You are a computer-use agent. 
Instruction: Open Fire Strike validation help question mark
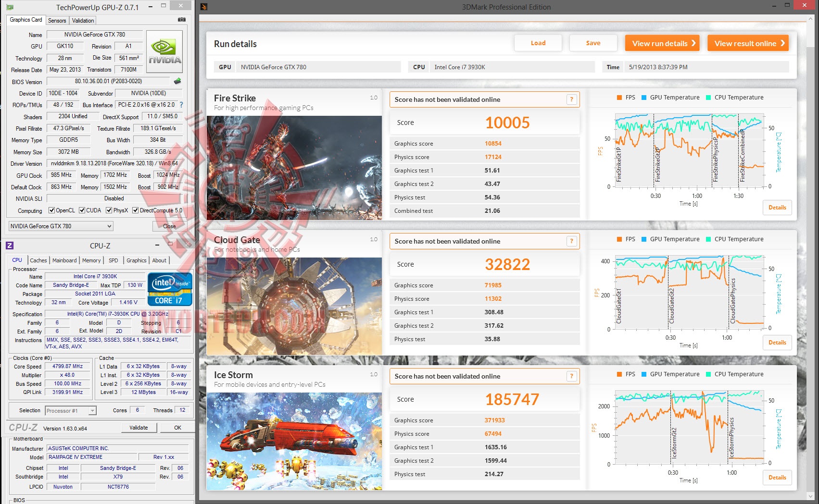click(571, 99)
